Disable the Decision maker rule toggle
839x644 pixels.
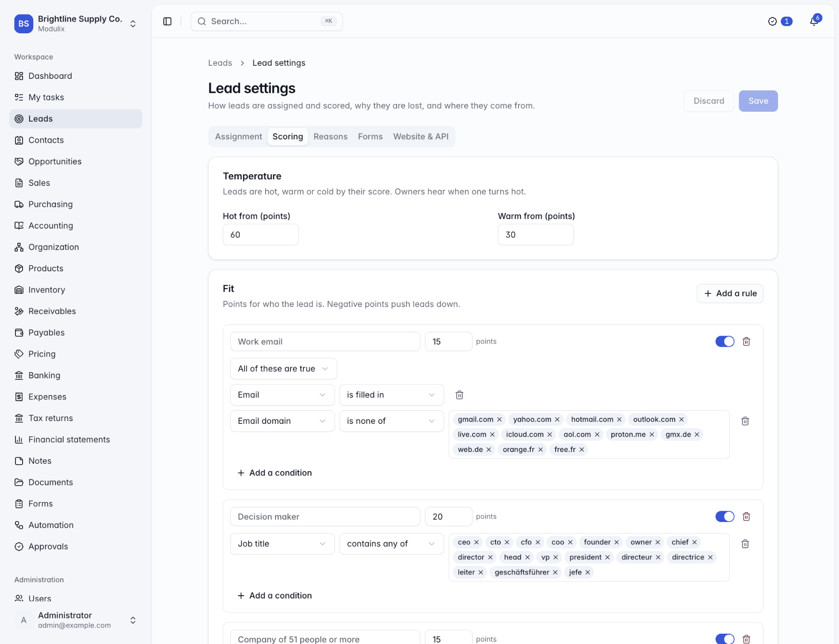point(725,516)
